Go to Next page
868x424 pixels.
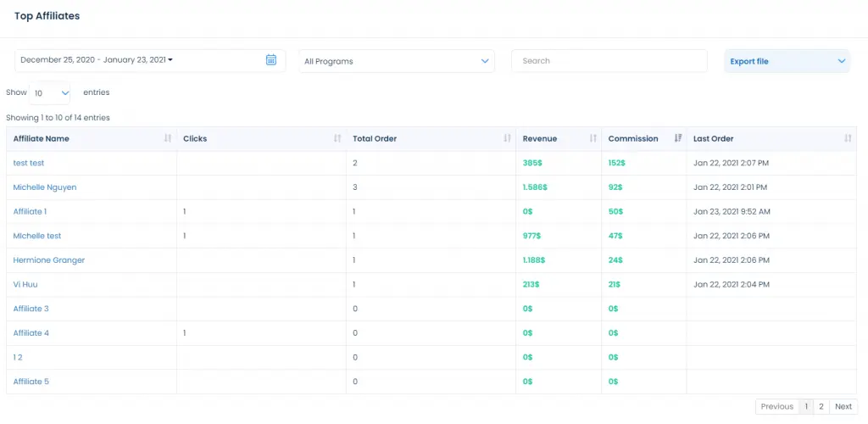[x=843, y=406]
